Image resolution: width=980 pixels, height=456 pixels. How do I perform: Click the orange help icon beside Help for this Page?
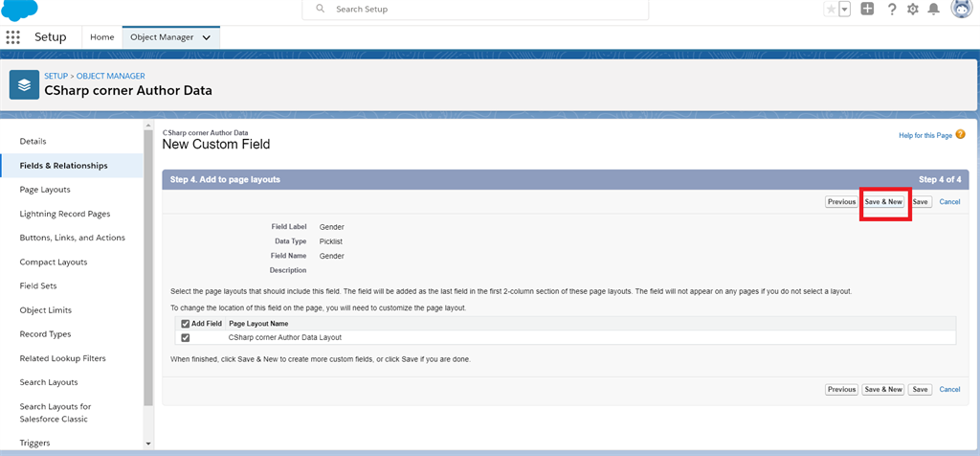[x=960, y=134]
